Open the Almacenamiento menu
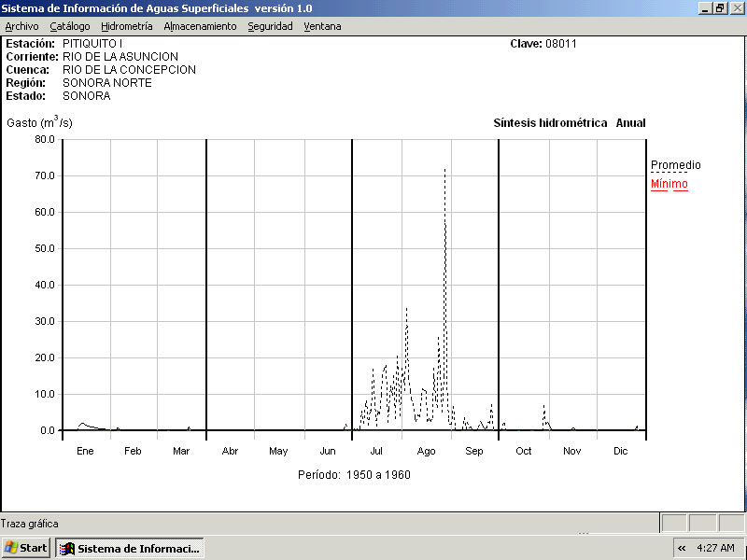The image size is (747, 560). click(200, 26)
